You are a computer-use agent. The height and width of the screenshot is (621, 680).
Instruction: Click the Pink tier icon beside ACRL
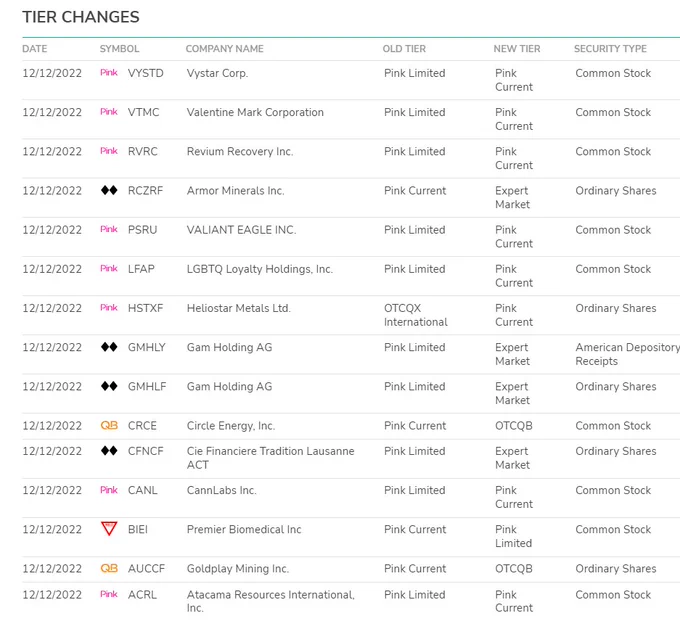click(109, 594)
